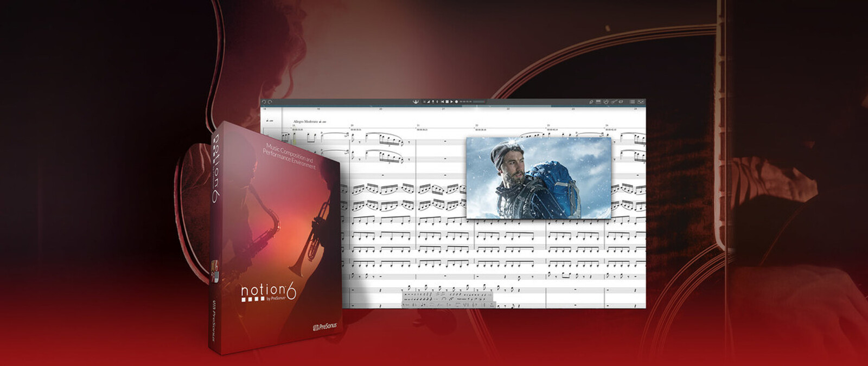Activate the handwriting pen tool
This screenshot has width=868, height=366.
coord(591,101)
